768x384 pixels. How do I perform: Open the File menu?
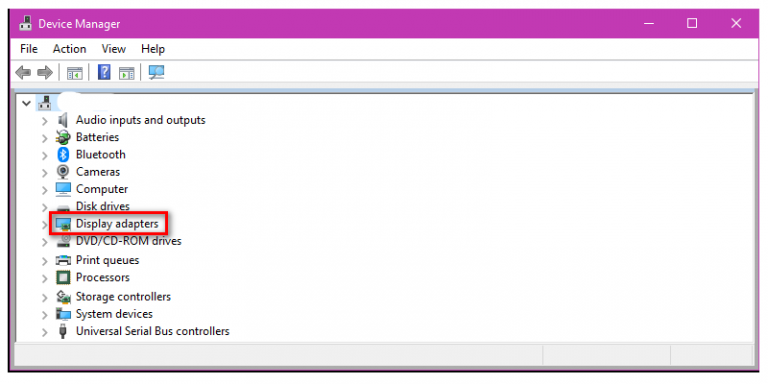point(29,49)
